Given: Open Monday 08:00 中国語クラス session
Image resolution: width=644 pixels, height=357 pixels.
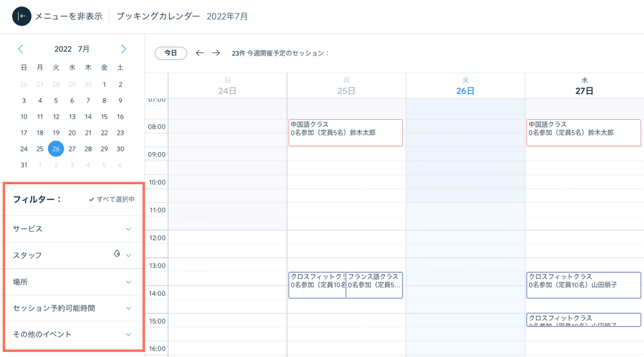Looking at the screenshot, I should pos(345,133).
